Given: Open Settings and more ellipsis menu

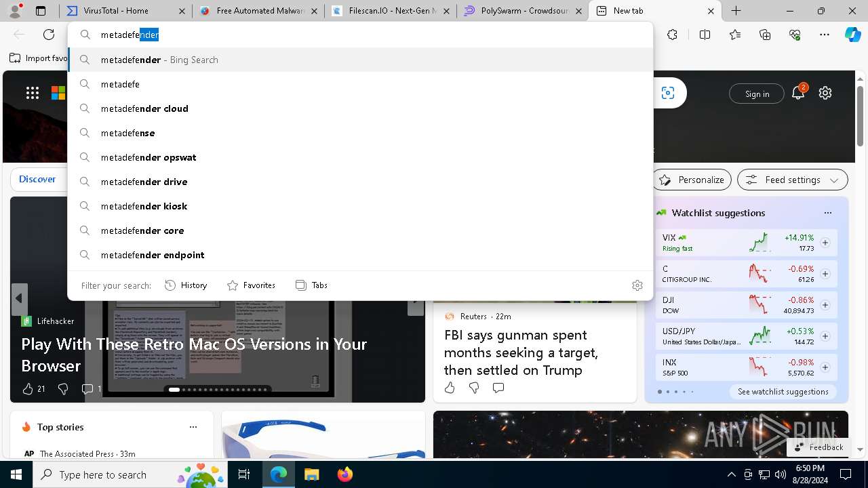Looking at the screenshot, I should [x=825, y=35].
